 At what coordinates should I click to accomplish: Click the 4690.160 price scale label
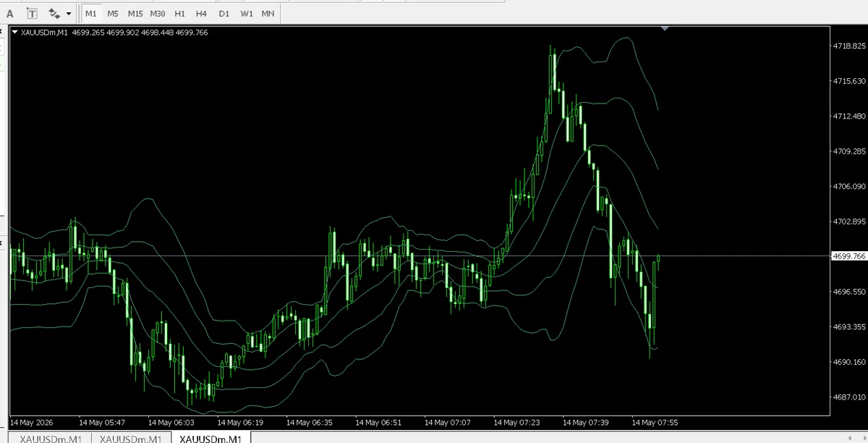849,362
